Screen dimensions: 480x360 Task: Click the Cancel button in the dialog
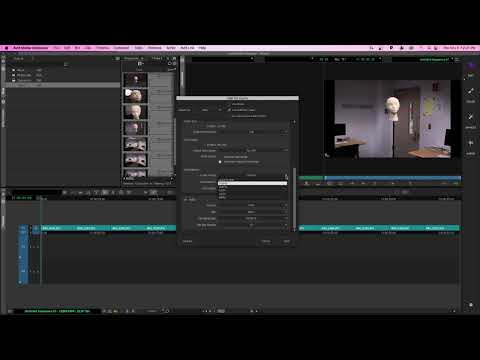click(266, 241)
